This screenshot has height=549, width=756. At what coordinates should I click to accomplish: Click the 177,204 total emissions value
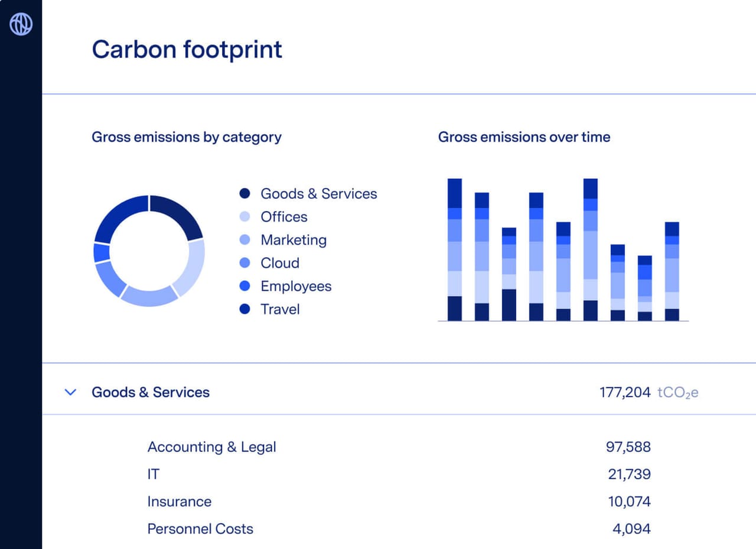point(625,392)
